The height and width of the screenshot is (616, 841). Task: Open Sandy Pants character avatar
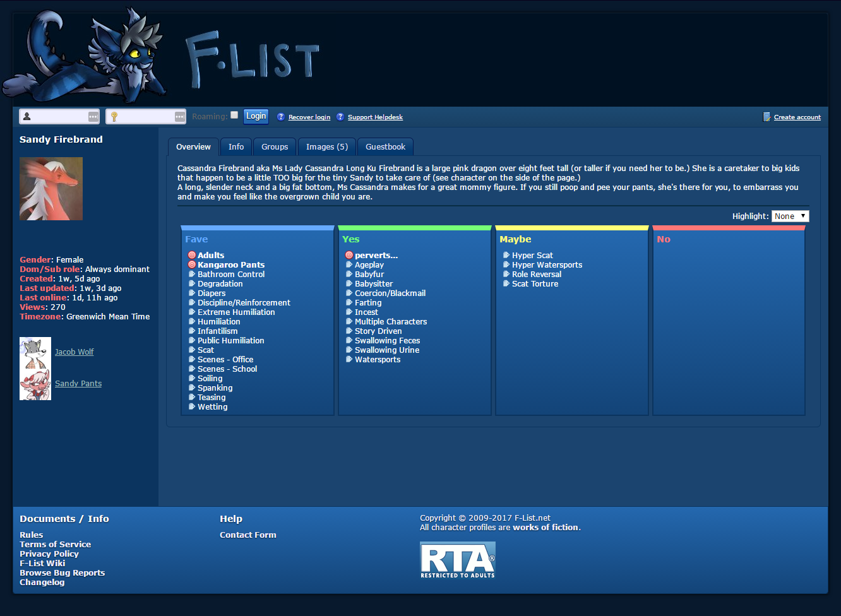[35, 384]
